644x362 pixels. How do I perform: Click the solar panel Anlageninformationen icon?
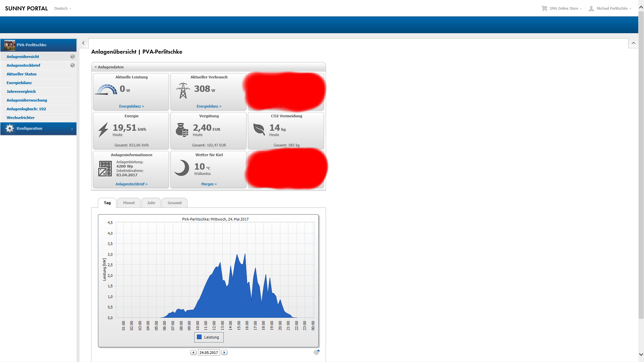pos(105,169)
